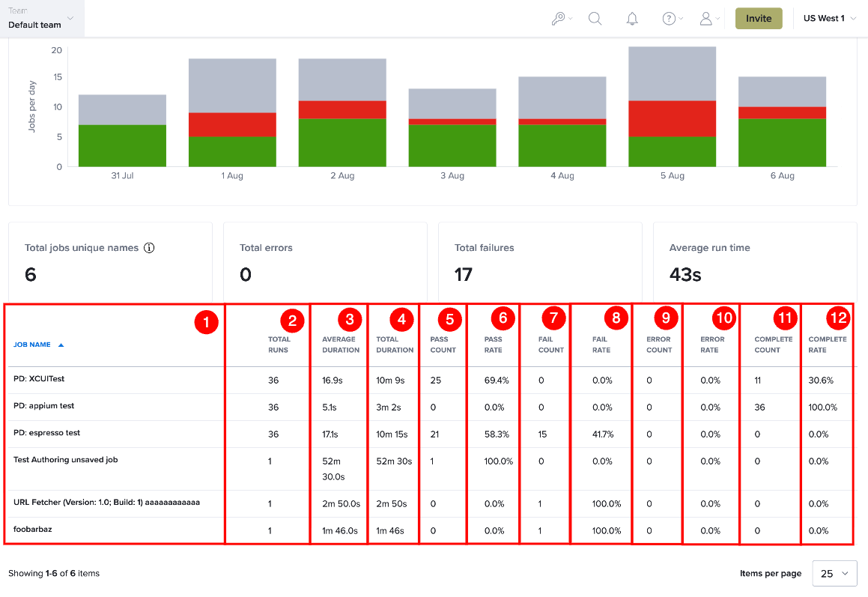Open the PD: espresso test job
Image resolution: width=868 pixels, height=597 pixels.
[46, 432]
